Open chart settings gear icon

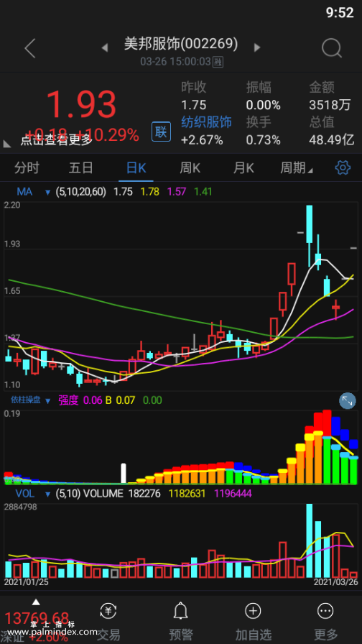point(343,167)
